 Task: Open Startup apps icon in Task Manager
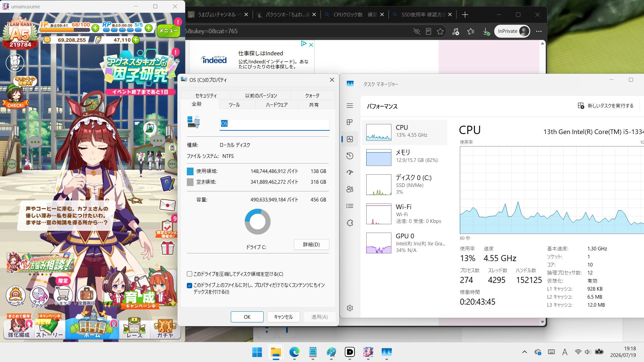click(x=350, y=173)
